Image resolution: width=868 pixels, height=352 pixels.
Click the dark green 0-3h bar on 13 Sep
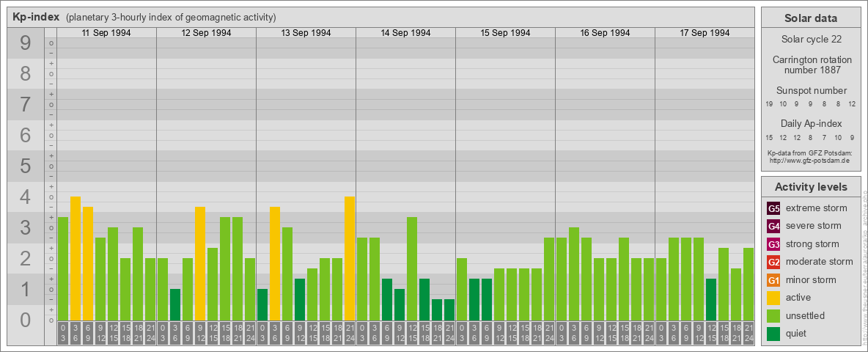pyautogui.click(x=262, y=304)
